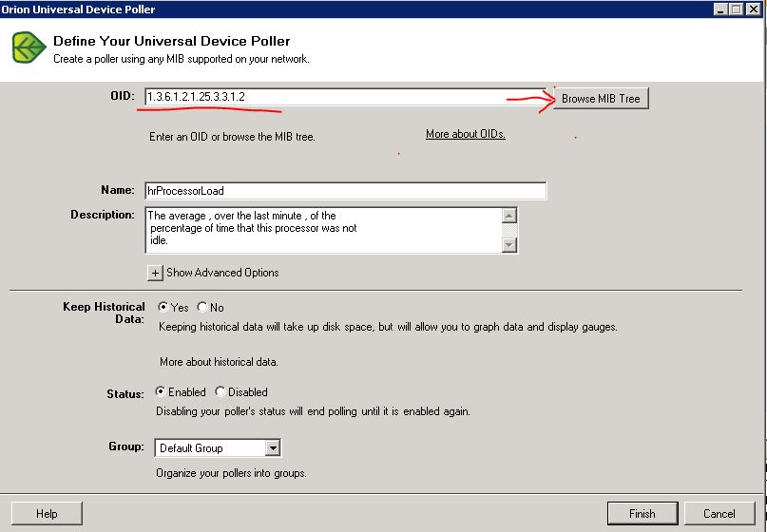
Task: Minimize the Orion Universal Device Poller window
Action: coord(721,9)
